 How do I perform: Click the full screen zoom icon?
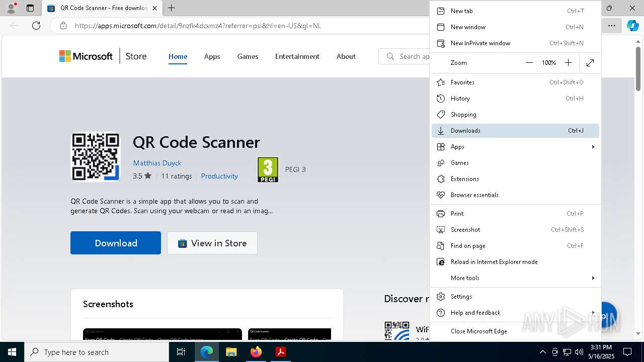590,63
